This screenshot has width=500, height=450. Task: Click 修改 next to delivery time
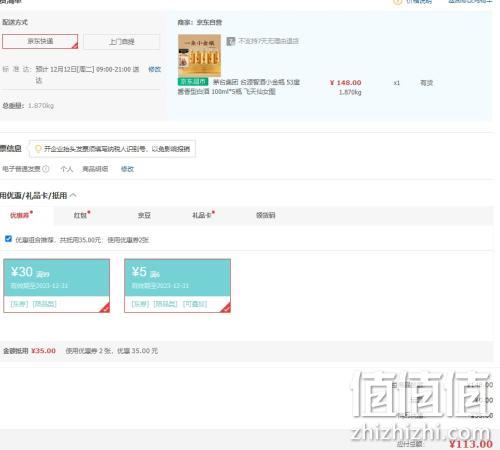click(154, 69)
